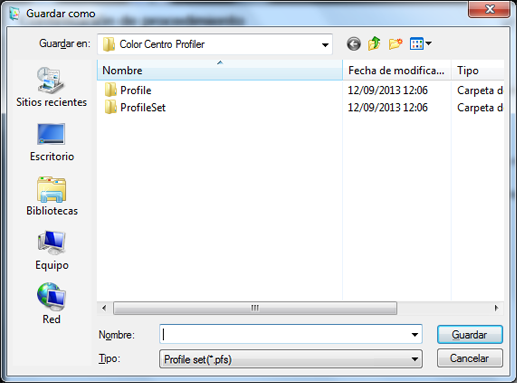Click the scrollbar left arrow
The width and height of the screenshot is (517, 383).
pos(104,308)
